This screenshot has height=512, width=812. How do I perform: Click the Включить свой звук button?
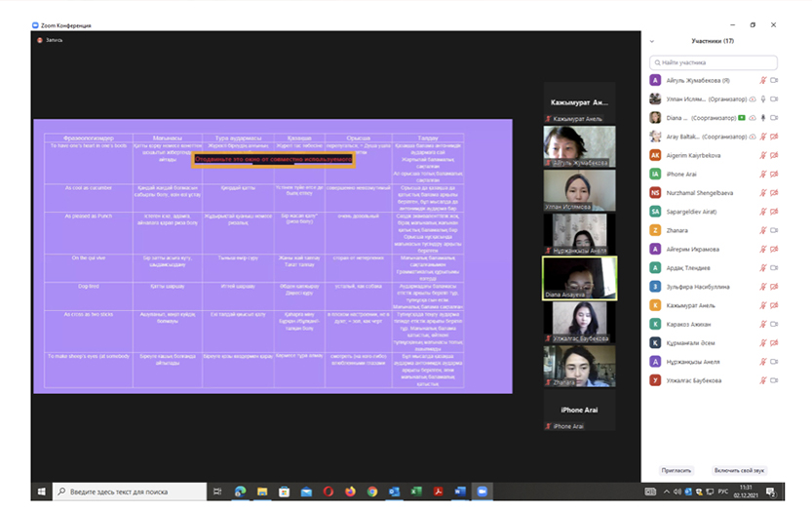pyautogui.click(x=739, y=470)
